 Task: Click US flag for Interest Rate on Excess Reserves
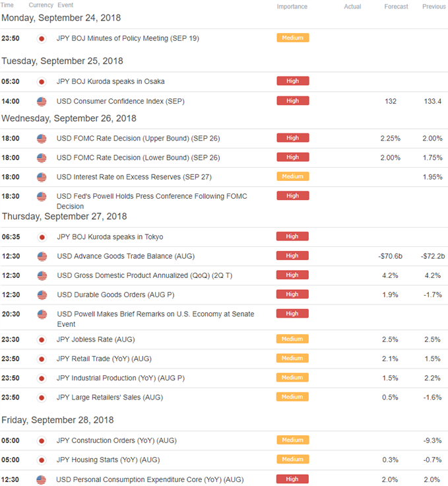[x=42, y=177]
